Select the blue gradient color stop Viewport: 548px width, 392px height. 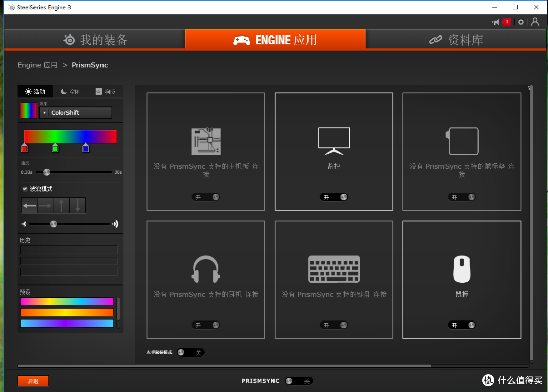coord(86,148)
